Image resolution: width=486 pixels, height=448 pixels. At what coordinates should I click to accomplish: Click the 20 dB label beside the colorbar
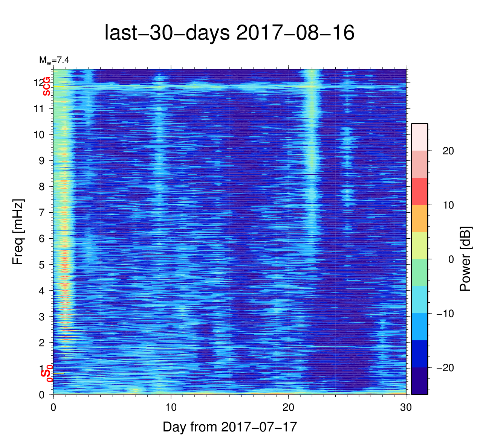(448, 151)
